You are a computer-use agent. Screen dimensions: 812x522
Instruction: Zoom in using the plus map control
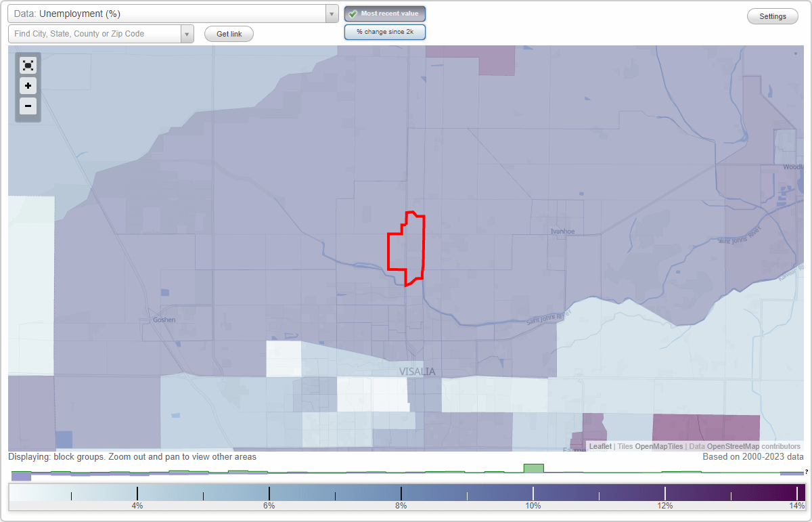pos(28,86)
